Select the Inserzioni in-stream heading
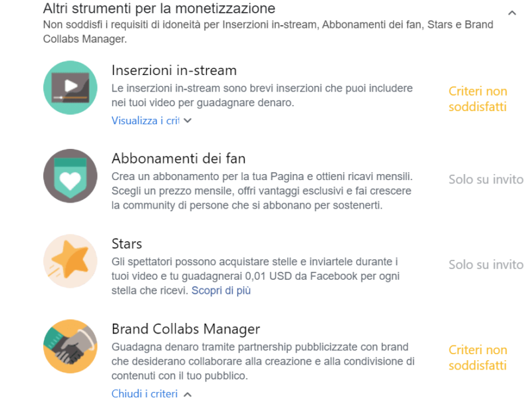 click(174, 70)
